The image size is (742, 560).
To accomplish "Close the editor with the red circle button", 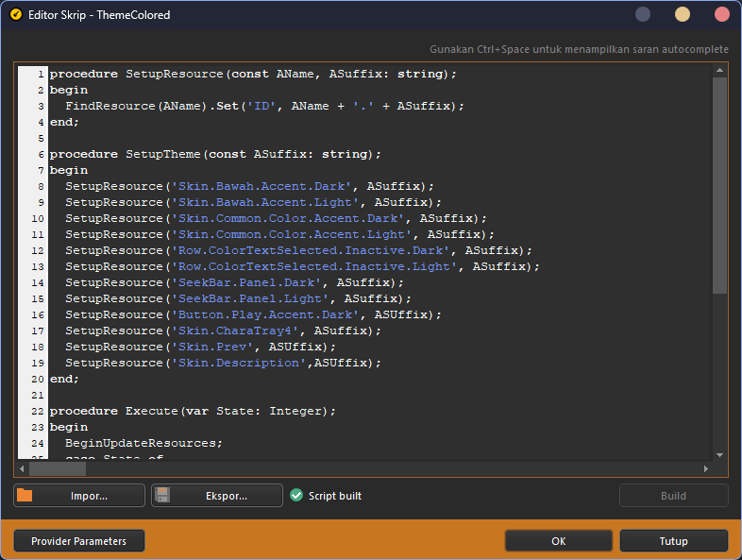I will 722,14.
